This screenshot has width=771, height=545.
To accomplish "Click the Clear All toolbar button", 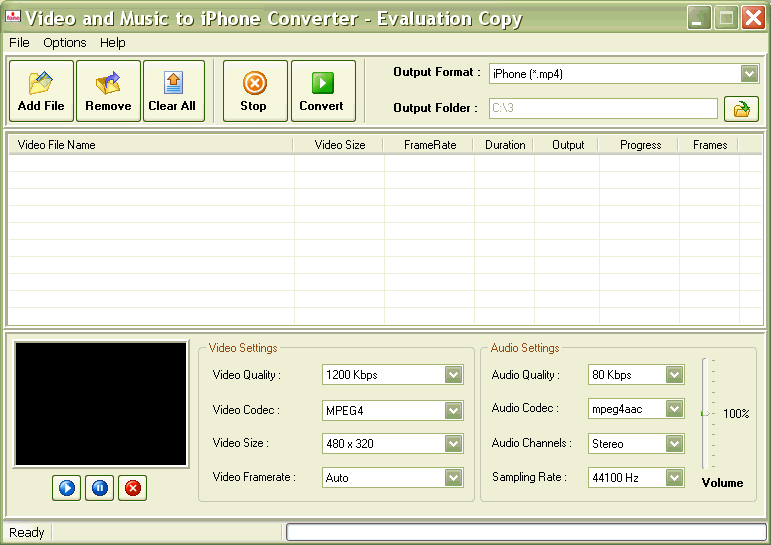I will (x=174, y=91).
